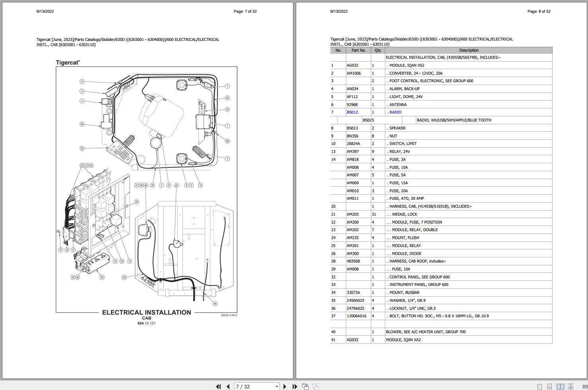Select 'FUSE, 3A' description
The image size is (588, 390).
[398, 160]
